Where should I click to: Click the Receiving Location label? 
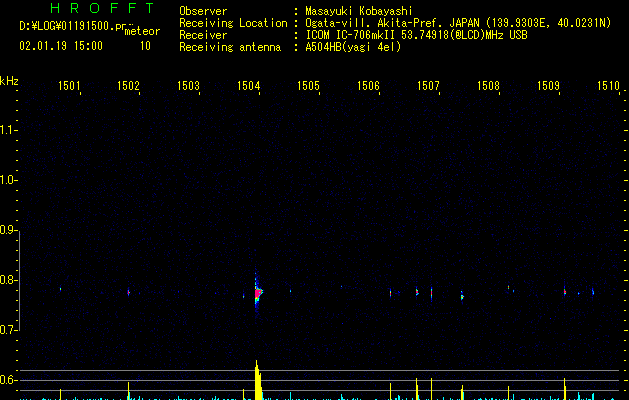(x=233, y=23)
